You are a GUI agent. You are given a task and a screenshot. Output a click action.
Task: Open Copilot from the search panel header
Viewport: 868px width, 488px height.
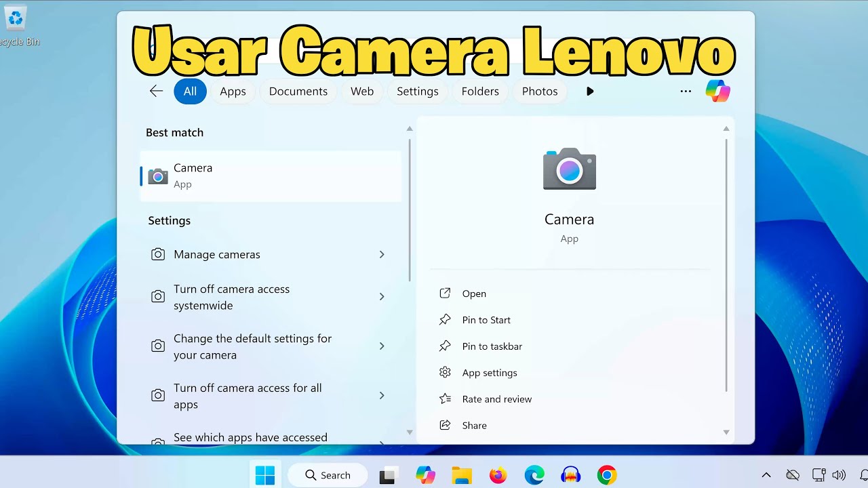point(718,91)
